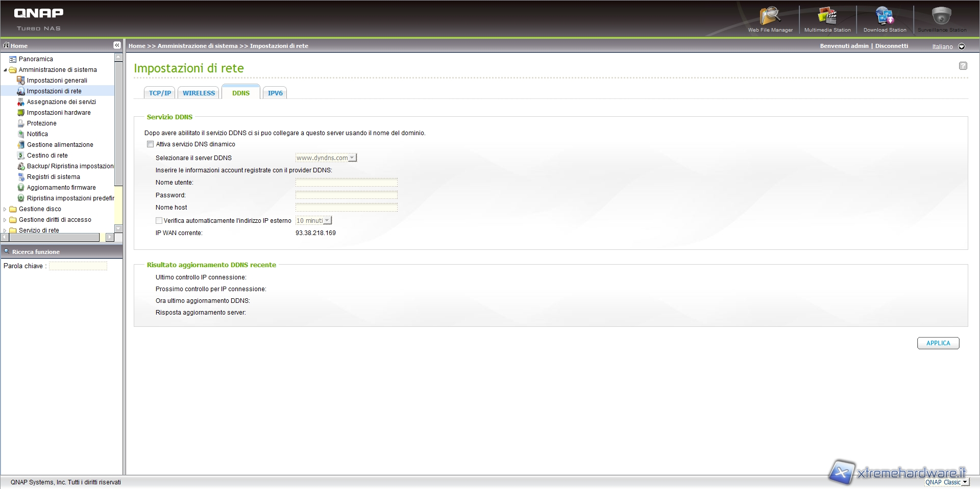
Task: Open the 10 minuti interval dropdown
Action: 313,221
